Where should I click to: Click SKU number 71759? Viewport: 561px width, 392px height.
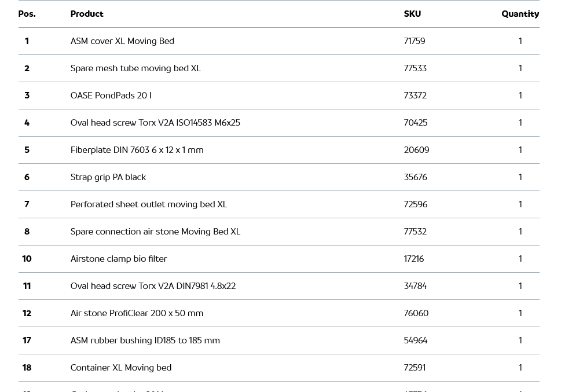pos(415,41)
